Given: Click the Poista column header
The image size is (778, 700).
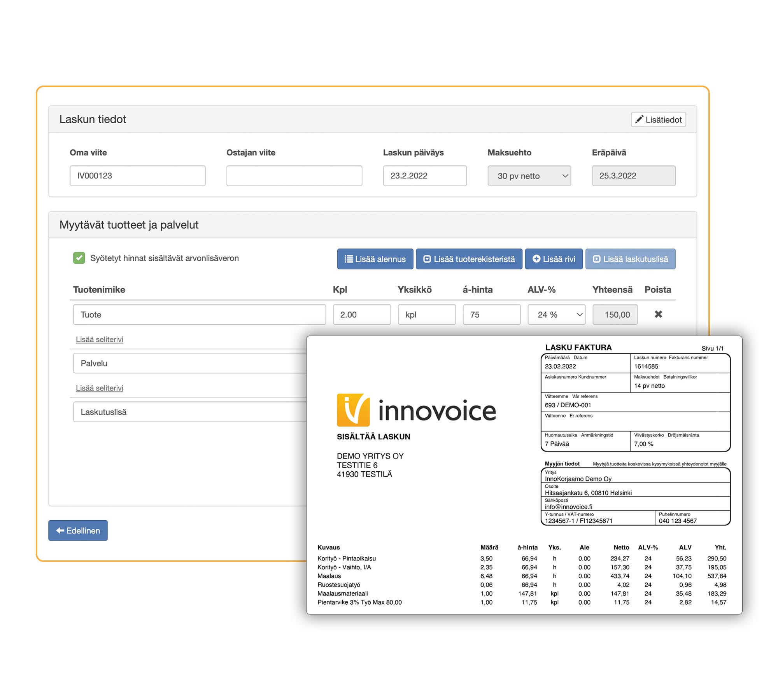Looking at the screenshot, I should (658, 290).
